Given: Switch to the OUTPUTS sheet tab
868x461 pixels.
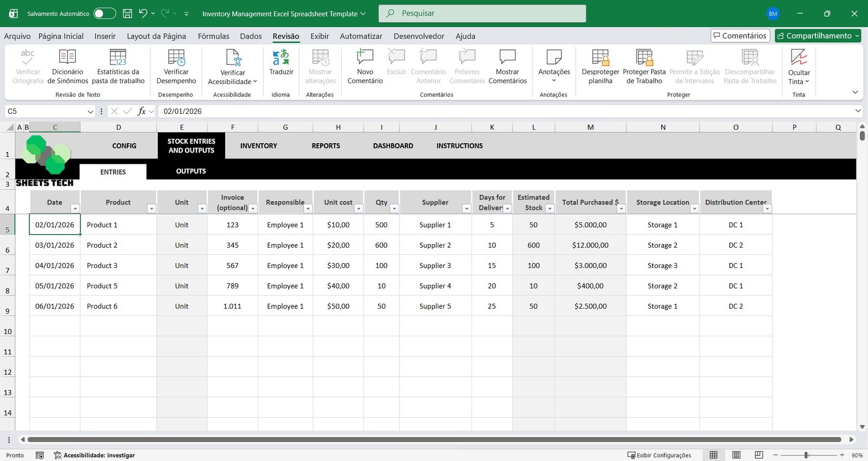Looking at the screenshot, I should 191,171.
